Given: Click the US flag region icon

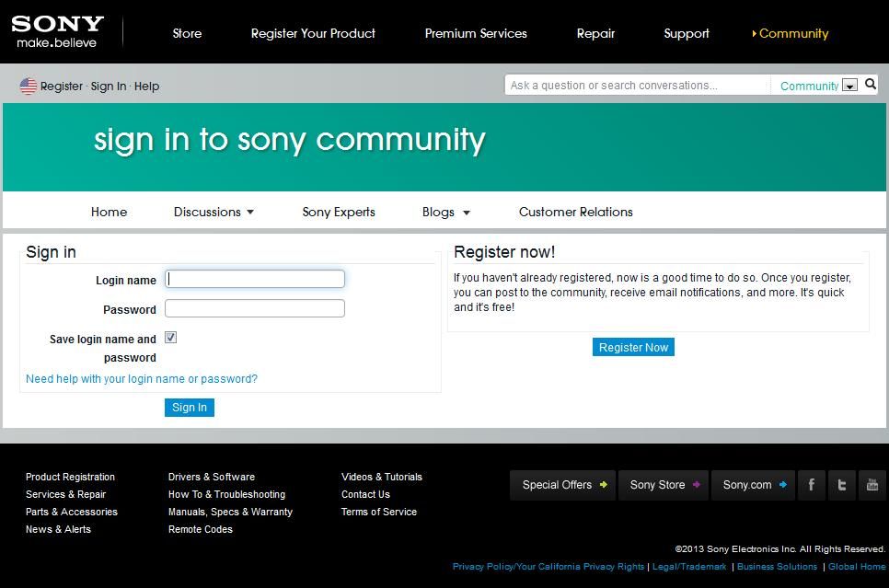Looking at the screenshot, I should coord(28,85).
